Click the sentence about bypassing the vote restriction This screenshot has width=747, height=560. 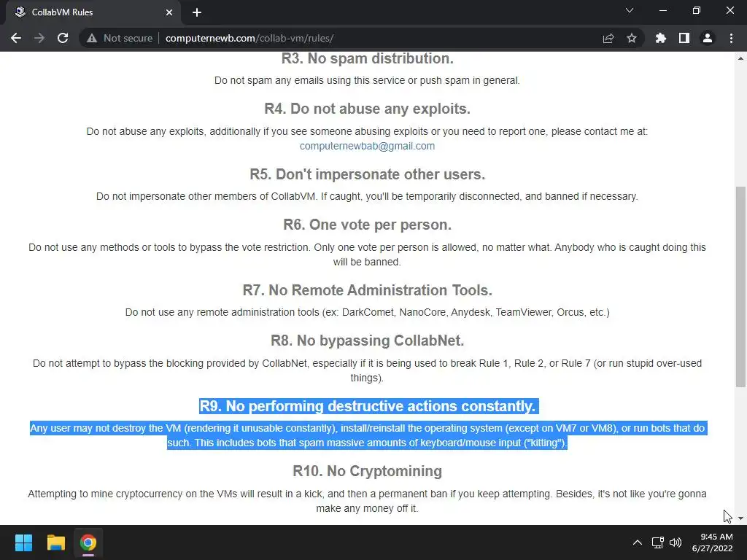point(368,254)
